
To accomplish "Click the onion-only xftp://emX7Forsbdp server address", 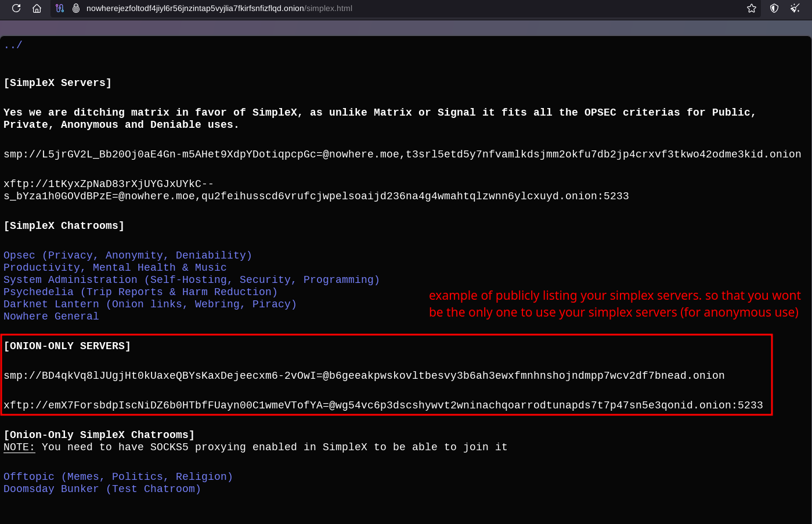I will (383, 405).
